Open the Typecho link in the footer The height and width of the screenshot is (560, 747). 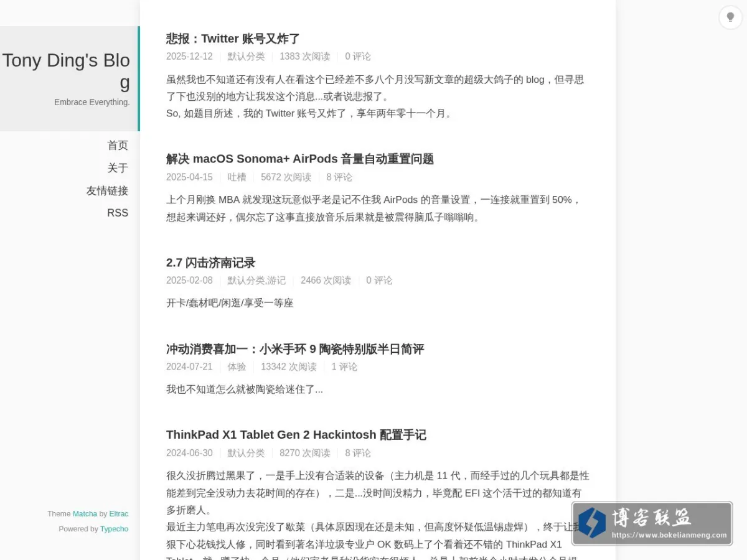(115, 529)
